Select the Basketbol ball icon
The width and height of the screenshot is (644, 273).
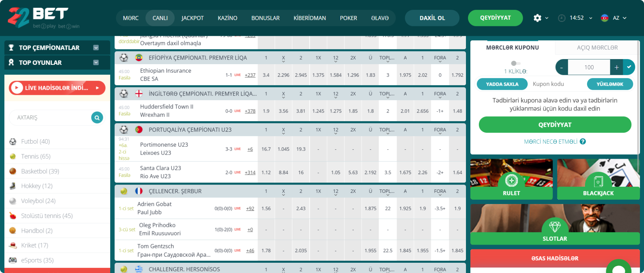tap(13, 171)
